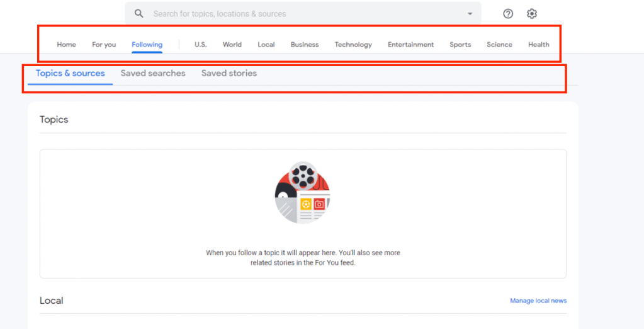The height and width of the screenshot is (329, 644).
Task: Type in the search topics field
Action: click(302, 14)
